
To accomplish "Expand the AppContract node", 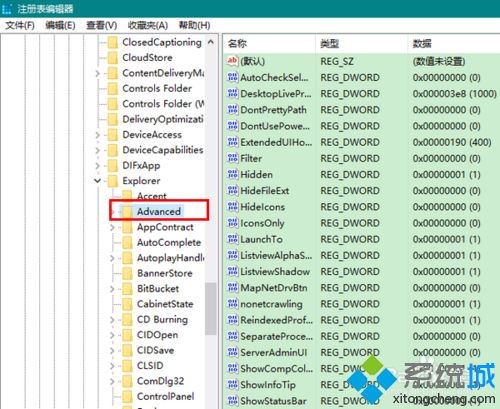I will pyautogui.click(x=112, y=227).
